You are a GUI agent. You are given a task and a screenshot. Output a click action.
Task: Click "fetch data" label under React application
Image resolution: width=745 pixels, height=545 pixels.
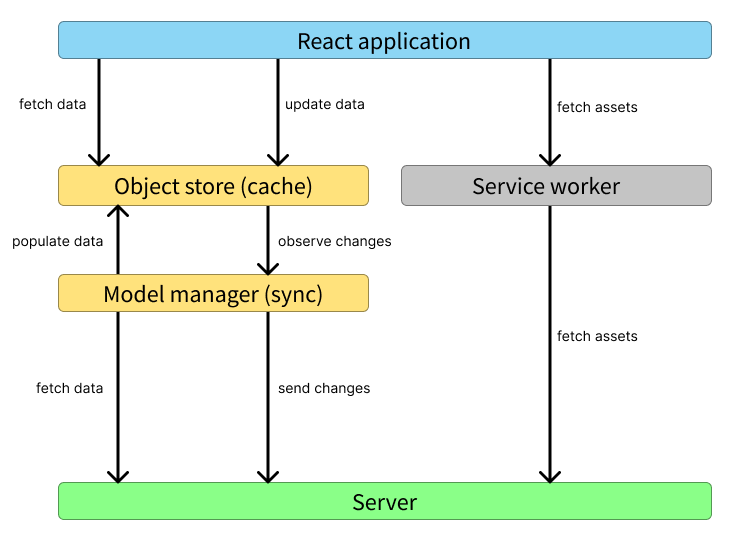tap(52, 104)
